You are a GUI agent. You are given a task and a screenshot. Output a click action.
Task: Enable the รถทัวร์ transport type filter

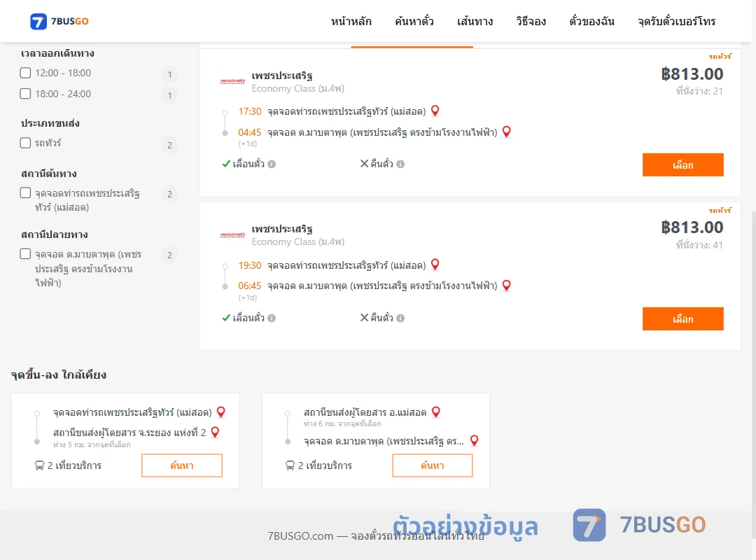tap(26, 143)
